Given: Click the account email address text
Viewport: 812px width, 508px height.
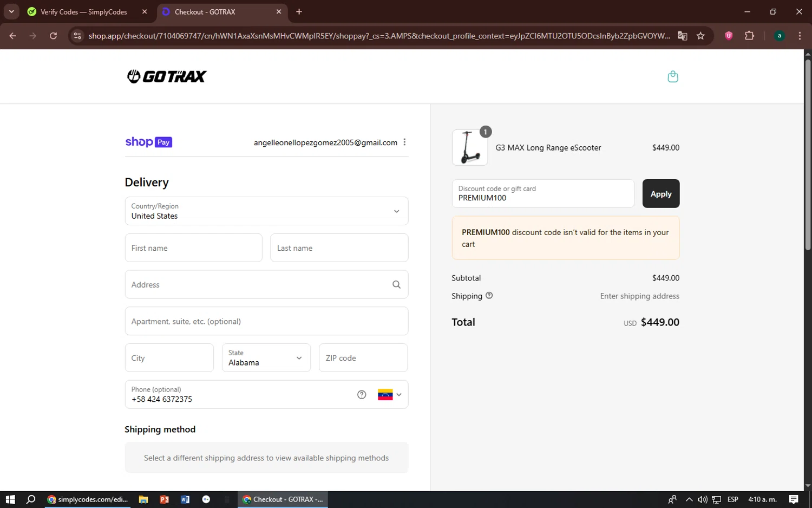Looking at the screenshot, I should click(325, 142).
